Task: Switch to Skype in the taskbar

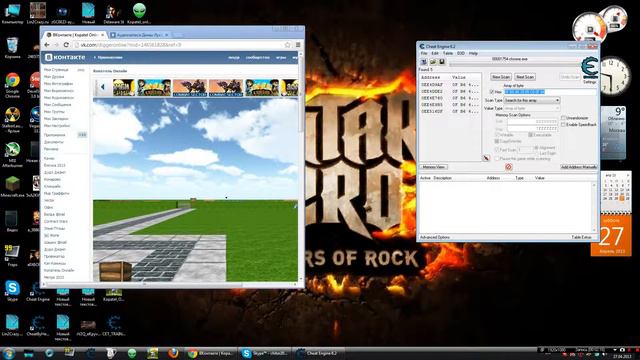Action: [264, 353]
